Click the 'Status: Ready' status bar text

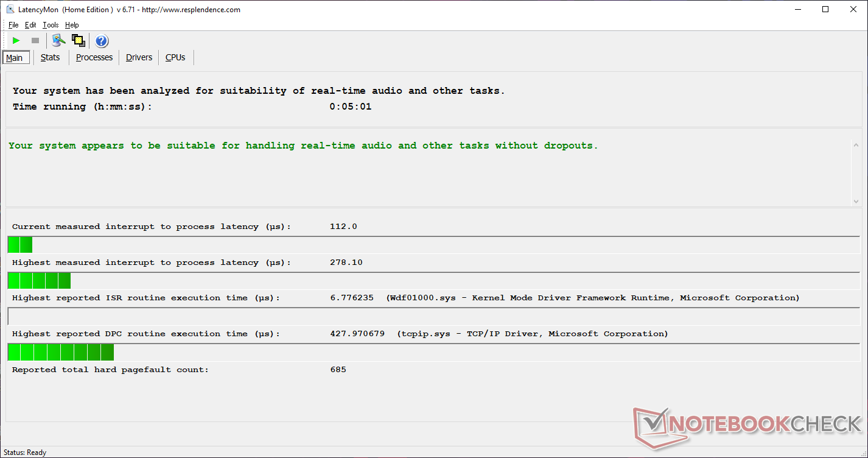(x=25, y=453)
